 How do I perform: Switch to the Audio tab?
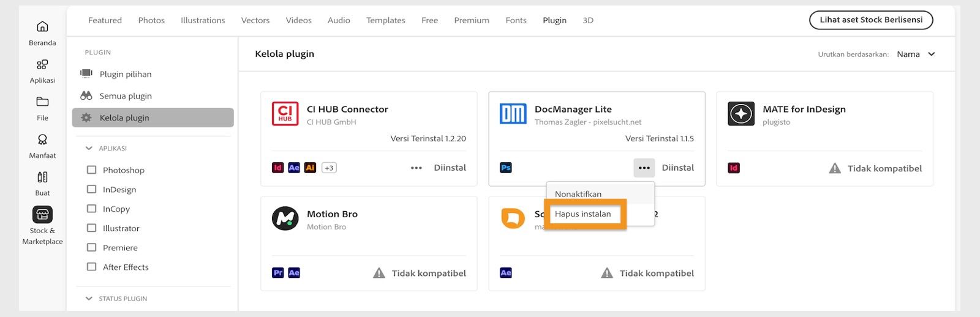[339, 20]
